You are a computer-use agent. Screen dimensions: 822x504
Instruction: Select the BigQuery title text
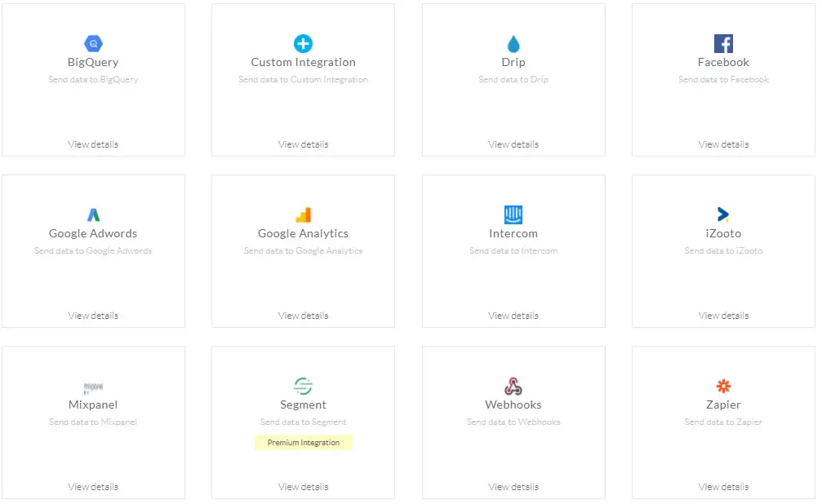pyautogui.click(x=93, y=62)
